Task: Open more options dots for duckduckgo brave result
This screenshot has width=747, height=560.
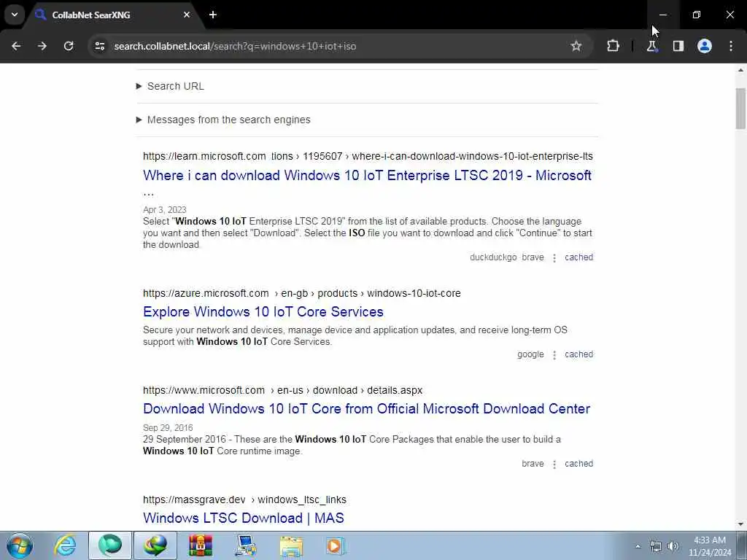Action: click(554, 258)
